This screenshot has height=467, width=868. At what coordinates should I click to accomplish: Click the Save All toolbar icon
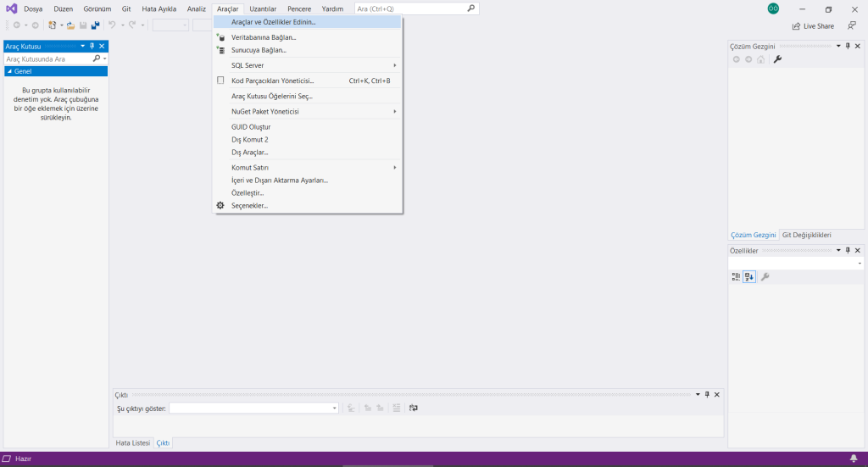tap(95, 25)
